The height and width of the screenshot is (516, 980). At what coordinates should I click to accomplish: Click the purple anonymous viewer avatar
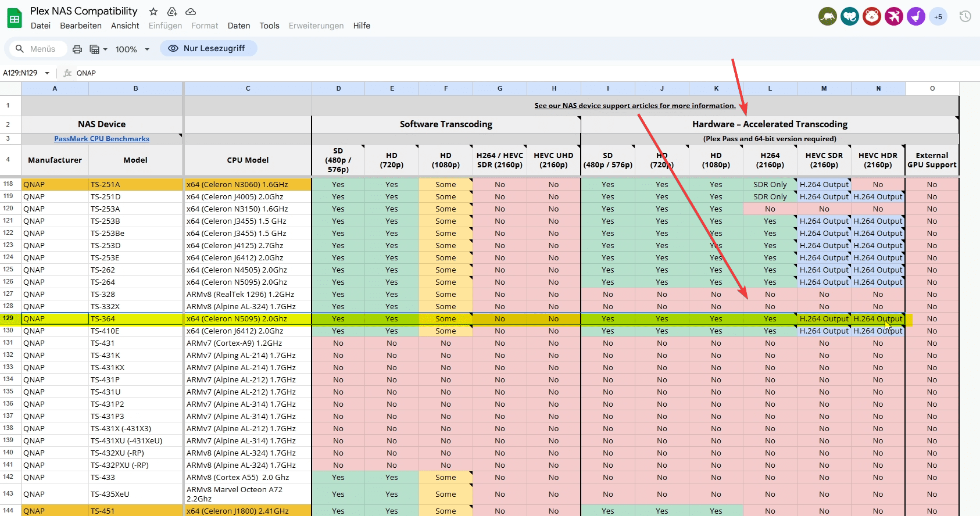916,16
